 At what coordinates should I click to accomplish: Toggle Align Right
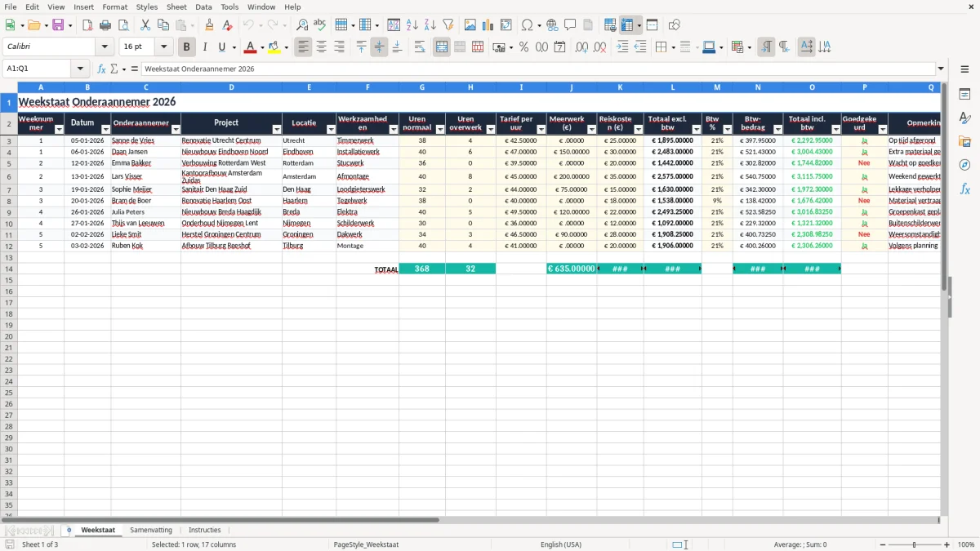(340, 47)
